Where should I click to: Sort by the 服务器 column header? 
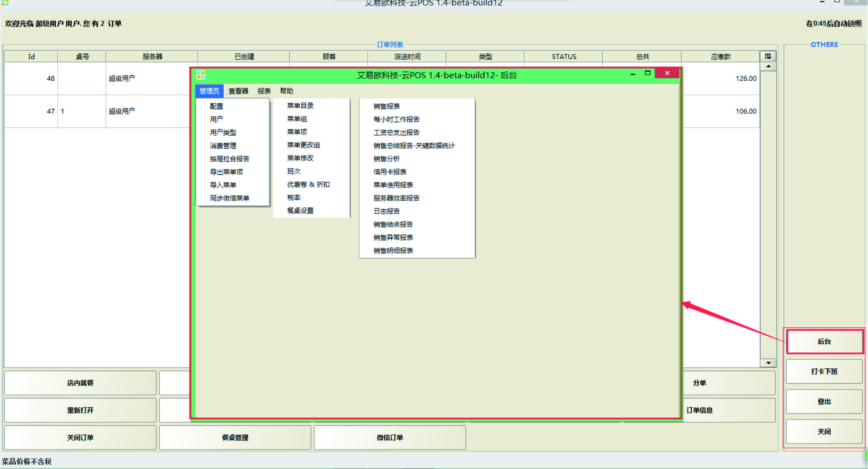[x=152, y=57]
